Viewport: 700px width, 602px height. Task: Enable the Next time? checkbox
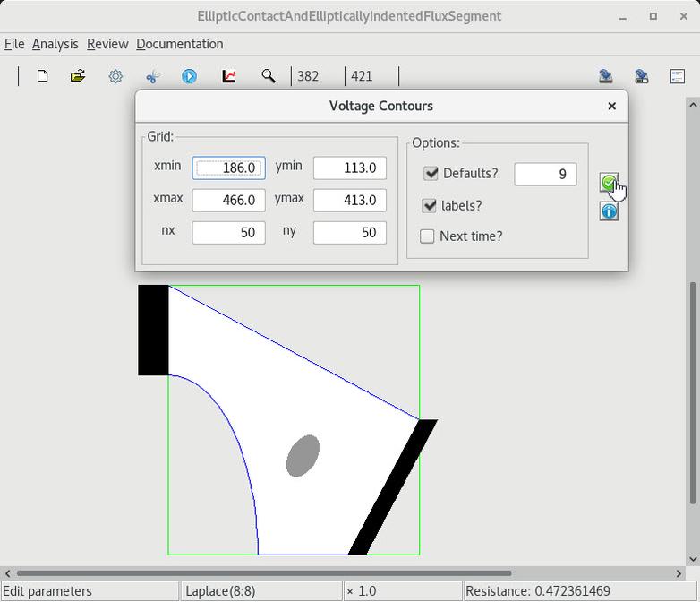(428, 236)
